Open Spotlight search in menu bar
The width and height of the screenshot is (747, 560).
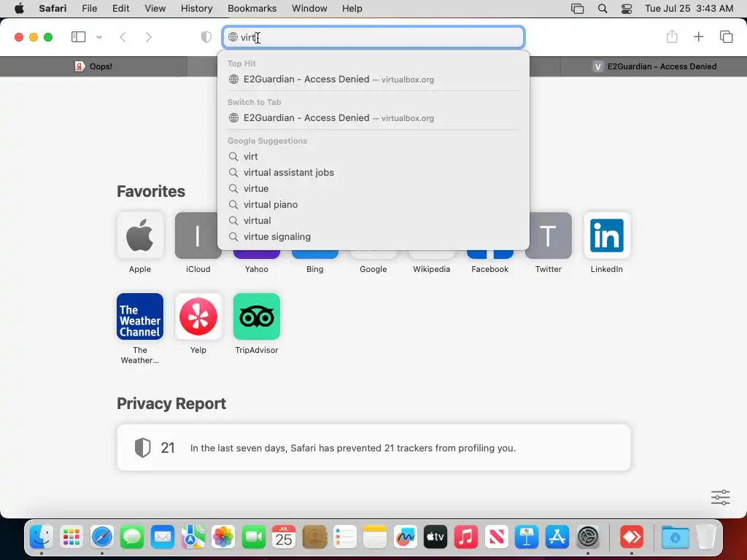602,9
